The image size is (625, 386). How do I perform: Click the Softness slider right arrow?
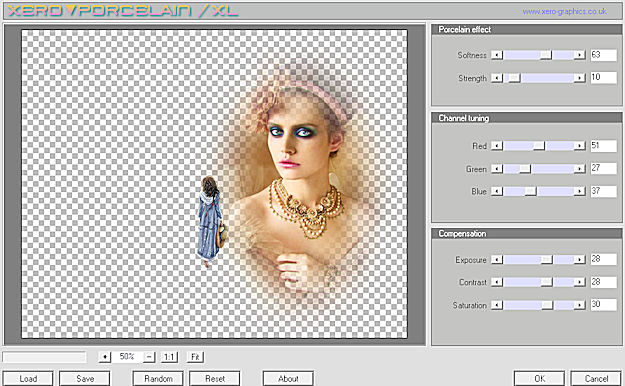pyautogui.click(x=580, y=55)
